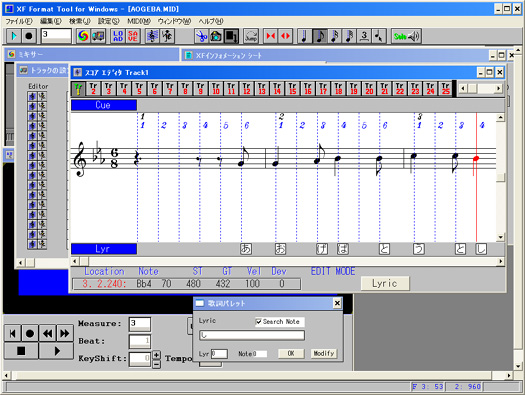Click the black square paste icon
Viewport: 525px width, 395px height.
[x=231, y=36]
